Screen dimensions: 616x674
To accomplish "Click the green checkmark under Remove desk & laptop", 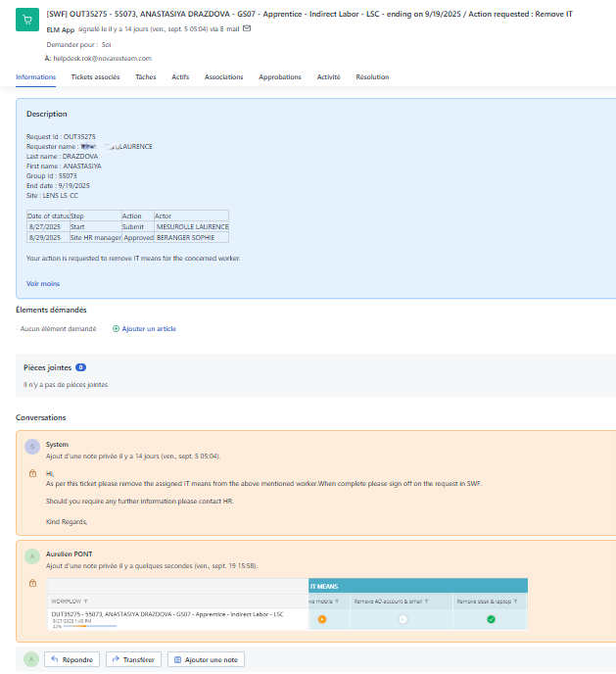I will pyautogui.click(x=491, y=619).
